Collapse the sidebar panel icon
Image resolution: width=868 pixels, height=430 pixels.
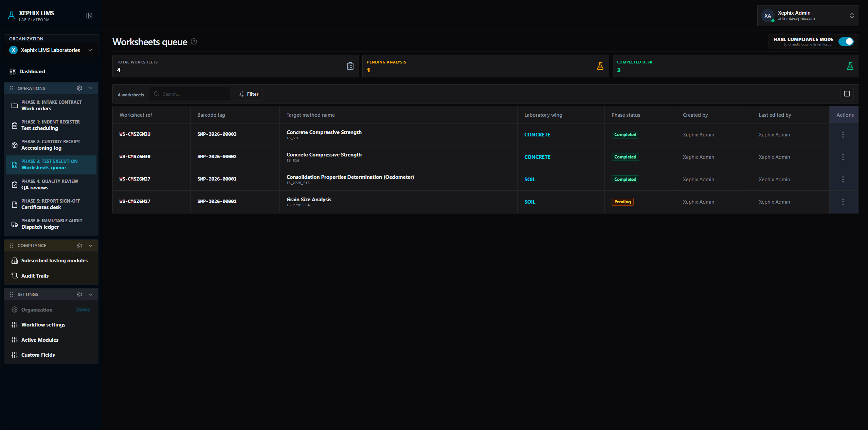coord(89,16)
